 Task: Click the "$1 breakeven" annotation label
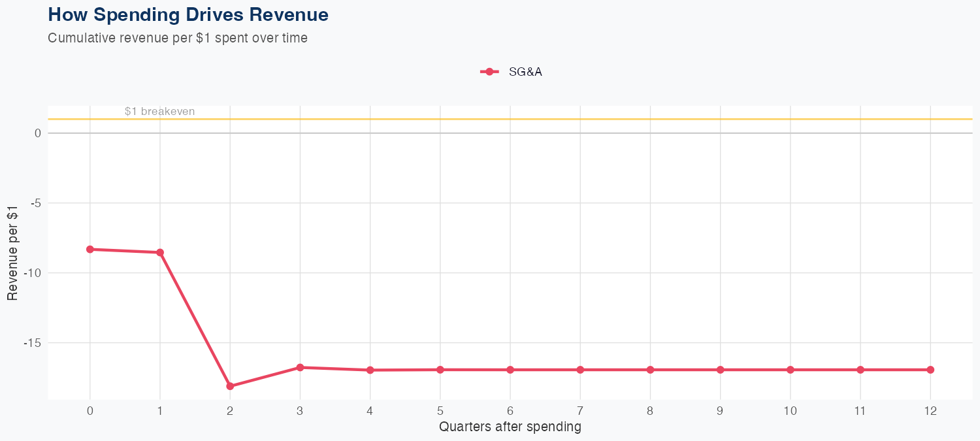click(159, 112)
